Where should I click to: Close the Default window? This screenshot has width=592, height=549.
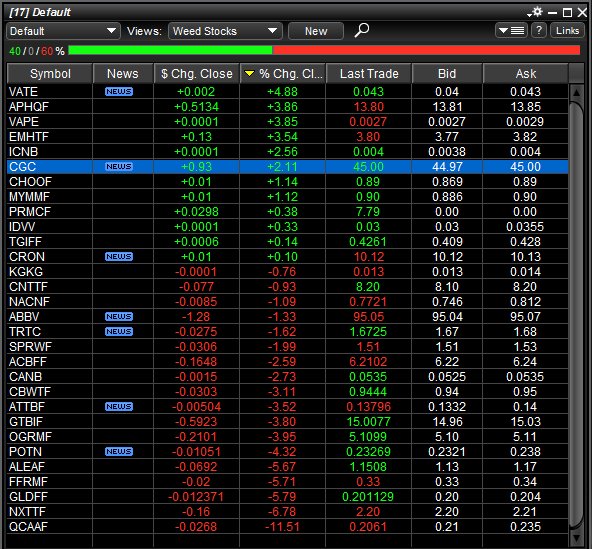(582, 13)
